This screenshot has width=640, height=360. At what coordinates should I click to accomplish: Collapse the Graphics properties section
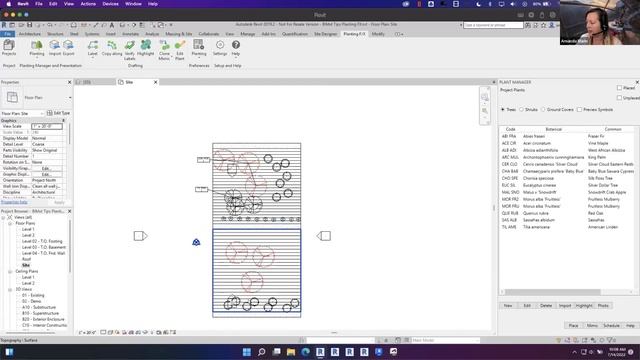(63, 120)
